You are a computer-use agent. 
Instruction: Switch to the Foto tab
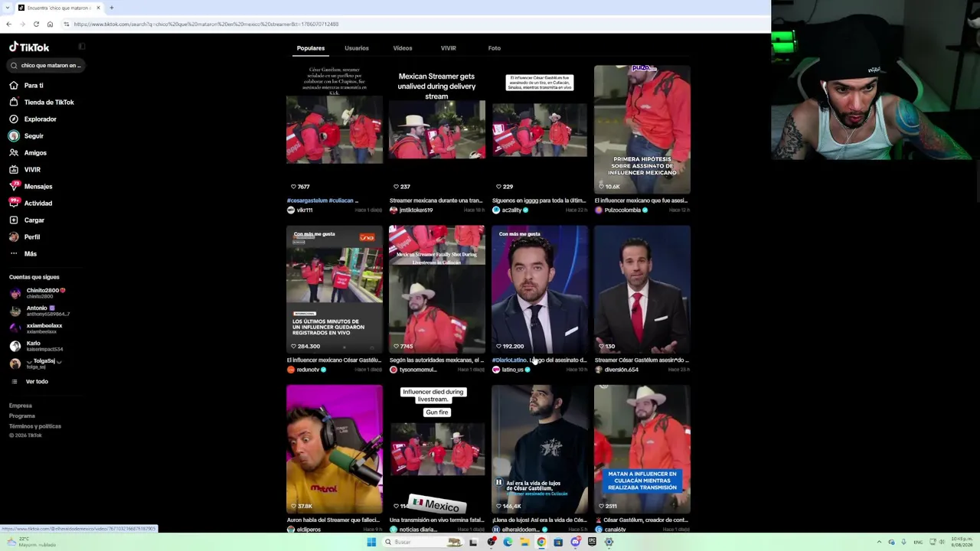pyautogui.click(x=495, y=48)
